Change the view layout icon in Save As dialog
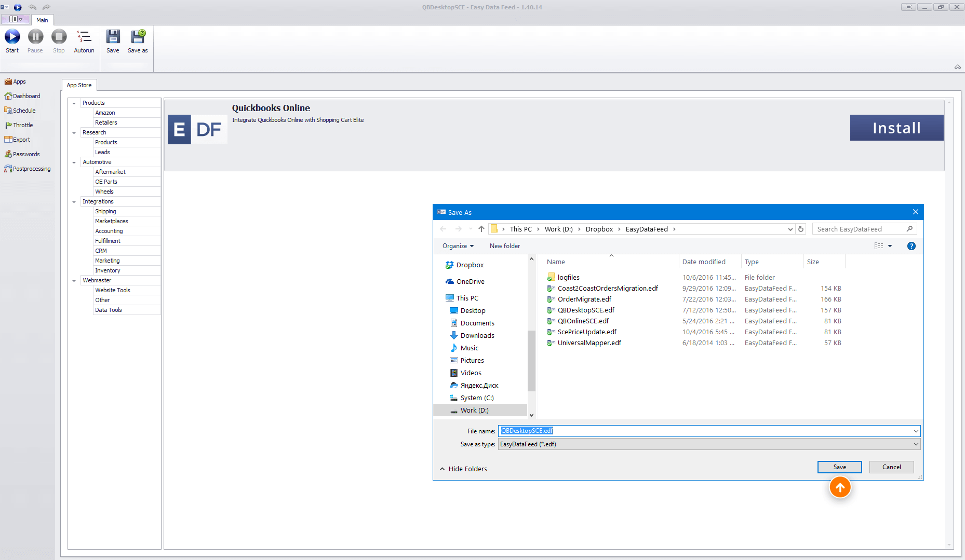This screenshot has height=560, width=965. [x=879, y=246]
